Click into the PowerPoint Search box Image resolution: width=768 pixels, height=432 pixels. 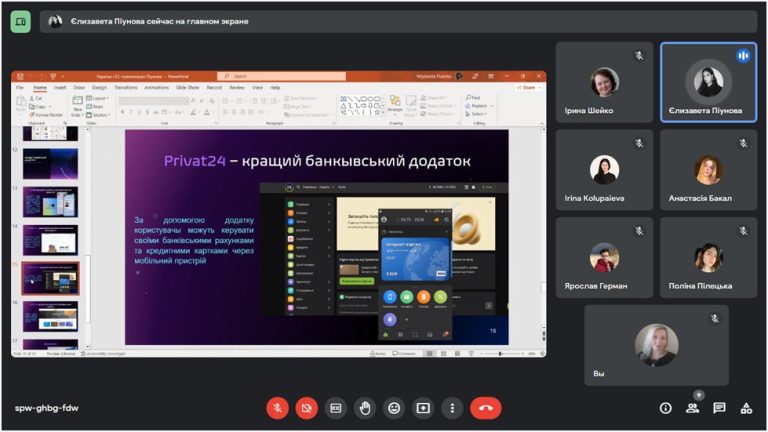coord(282,76)
